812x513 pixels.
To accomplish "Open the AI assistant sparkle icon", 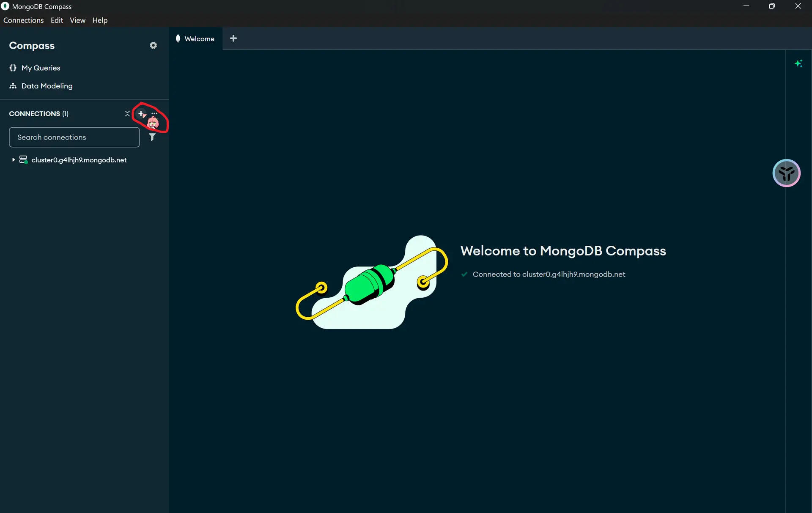I will pyautogui.click(x=798, y=63).
